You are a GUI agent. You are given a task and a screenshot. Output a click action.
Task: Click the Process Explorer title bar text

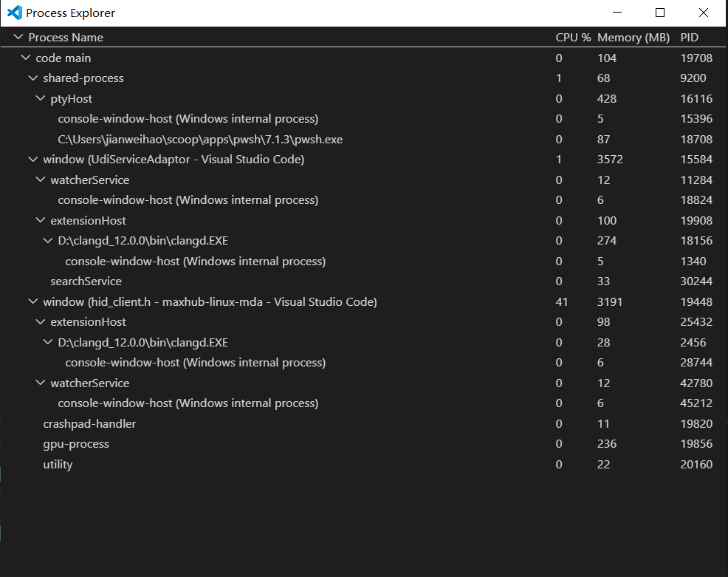pyautogui.click(x=70, y=13)
